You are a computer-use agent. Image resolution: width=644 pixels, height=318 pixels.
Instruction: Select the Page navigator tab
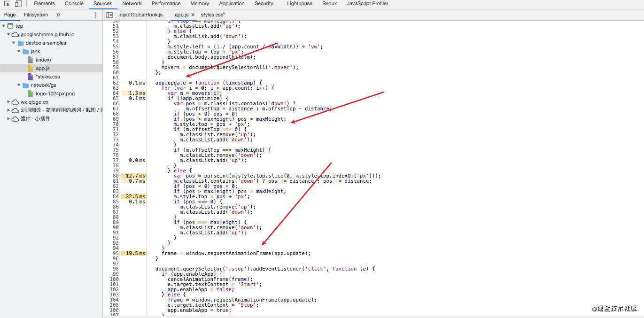(x=10, y=15)
